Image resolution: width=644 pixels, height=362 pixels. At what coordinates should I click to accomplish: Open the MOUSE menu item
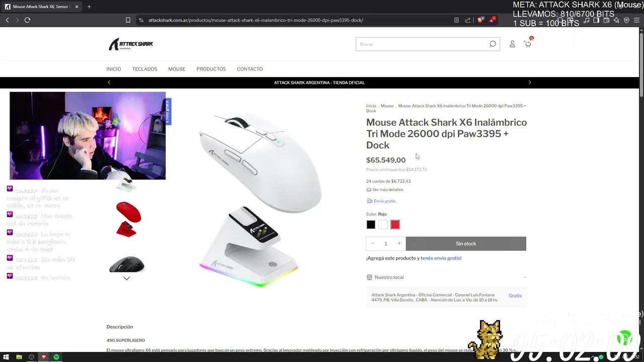point(177,69)
